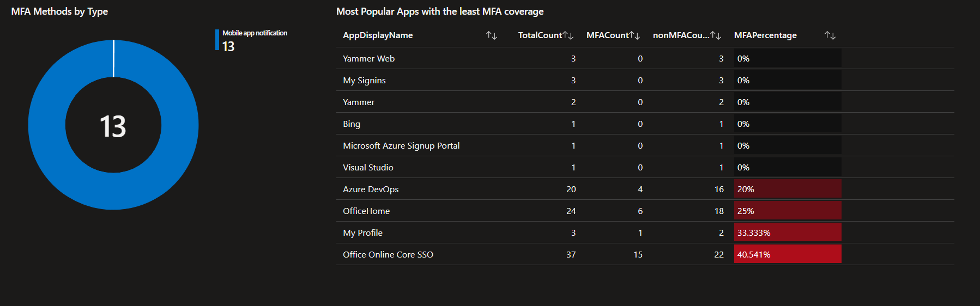Click the 13 total in donut center
This screenshot has width=980, height=306.
pos(113,126)
